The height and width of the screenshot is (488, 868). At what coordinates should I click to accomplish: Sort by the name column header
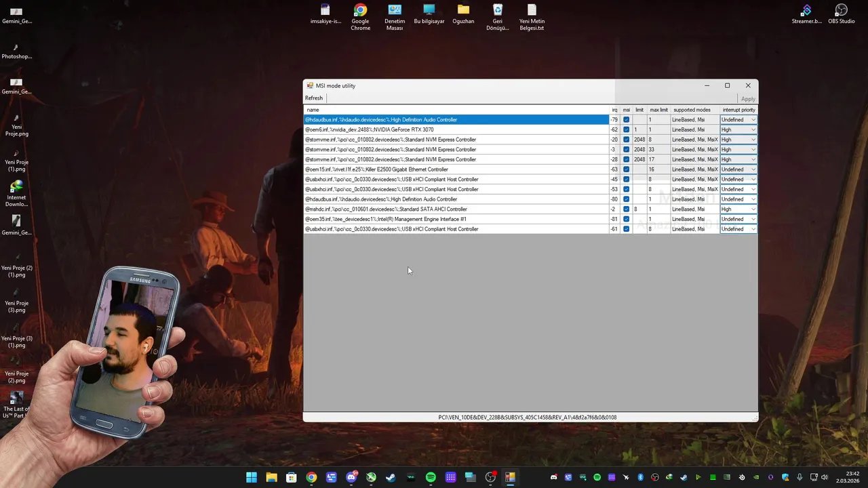point(456,110)
